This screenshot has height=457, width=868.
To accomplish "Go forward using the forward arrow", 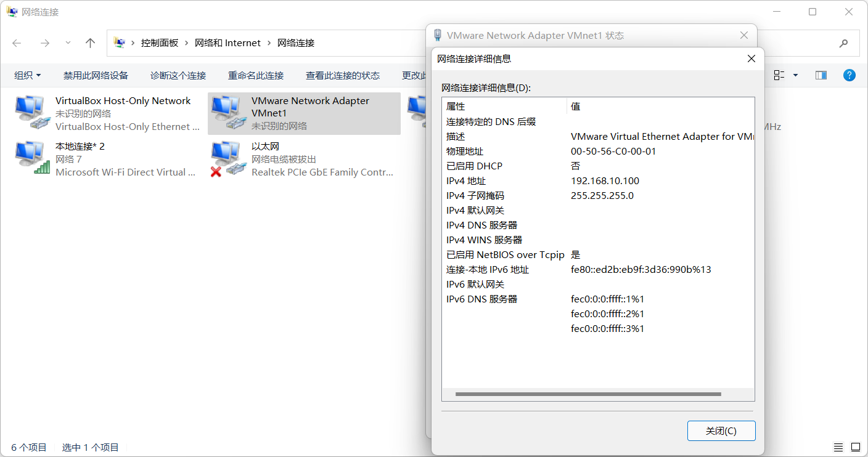I will pos(44,43).
